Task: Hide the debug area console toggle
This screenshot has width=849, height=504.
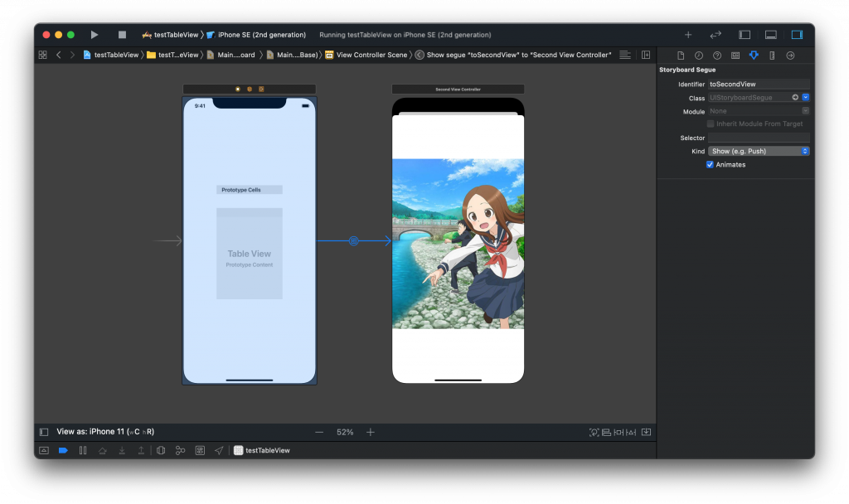Action: pyautogui.click(x=44, y=450)
